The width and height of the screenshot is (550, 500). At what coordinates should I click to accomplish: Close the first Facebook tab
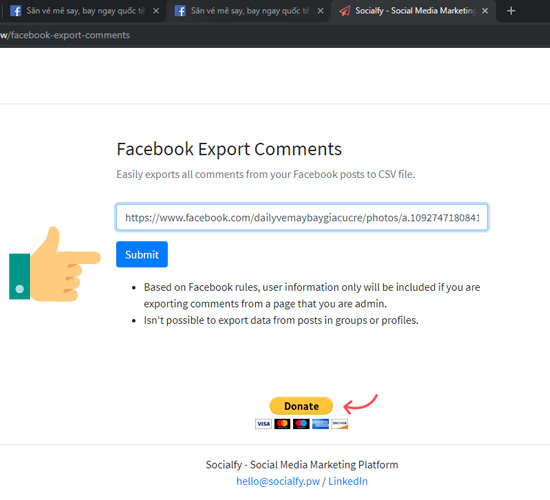[156, 11]
